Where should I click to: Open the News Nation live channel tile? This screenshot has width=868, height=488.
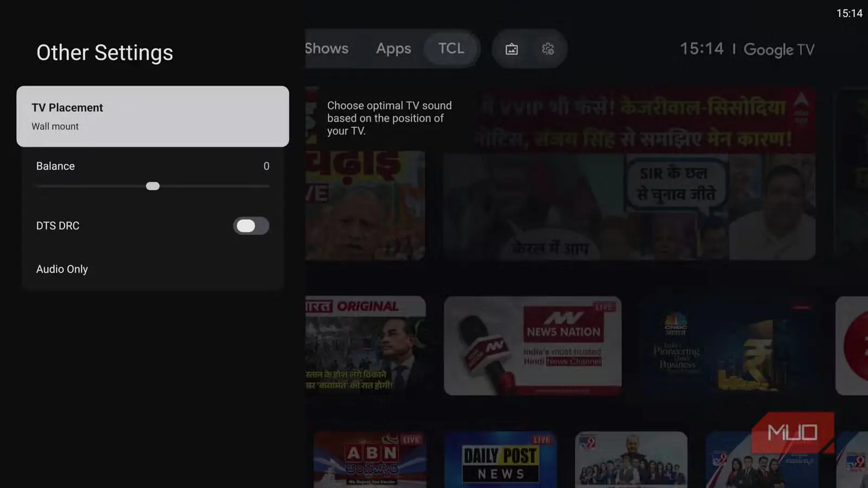pos(533,345)
